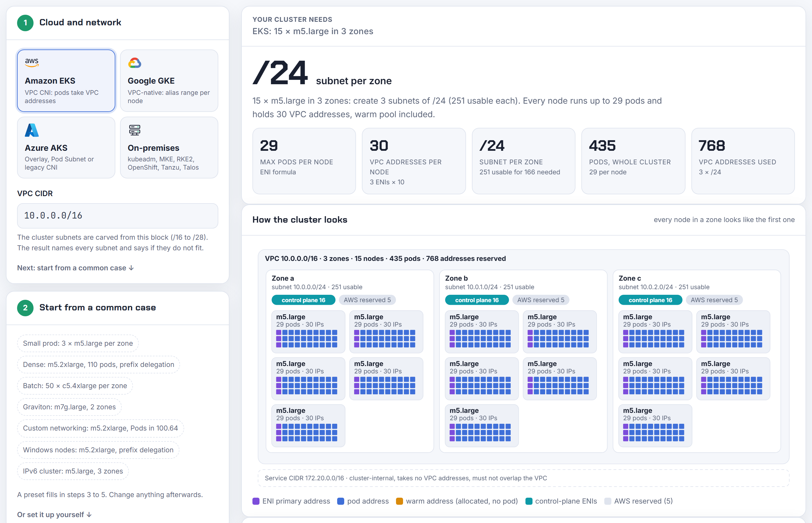The height and width of the screenshot is (523, 812).
Task: Click Zone a 'AWS reserved 5' badge
Action: tap(367, 300)
